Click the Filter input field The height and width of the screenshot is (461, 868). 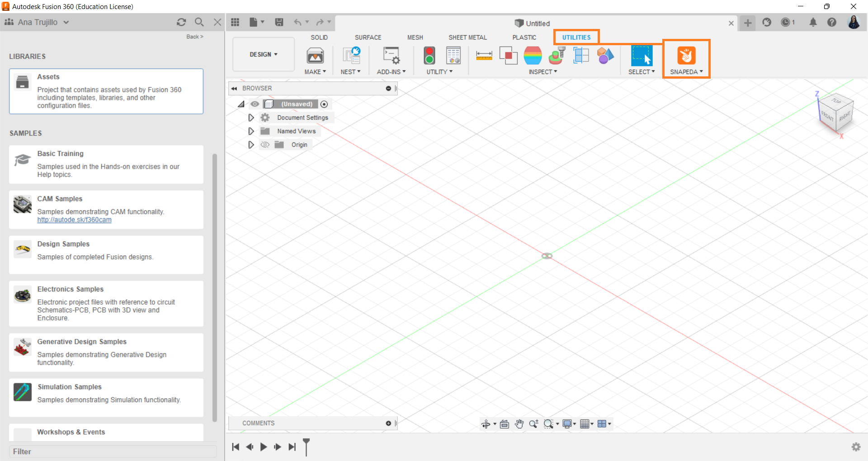113,452
